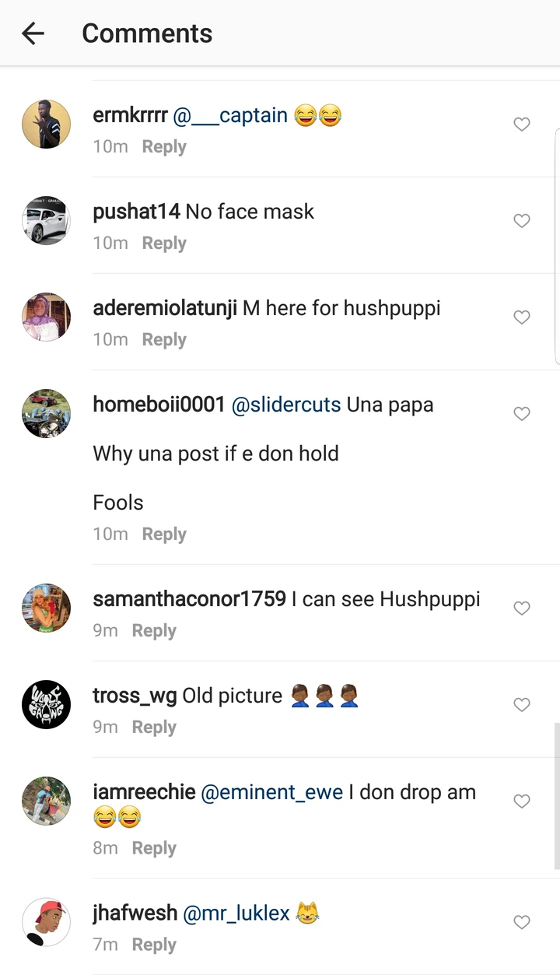Like jhafwesh's comment
This screenshot has height=975, width=560.
pyautogui.click(x=522, y=923)
